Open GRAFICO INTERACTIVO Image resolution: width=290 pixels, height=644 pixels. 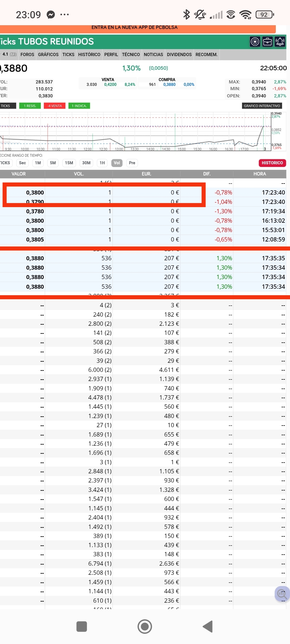tap(262, 106)
